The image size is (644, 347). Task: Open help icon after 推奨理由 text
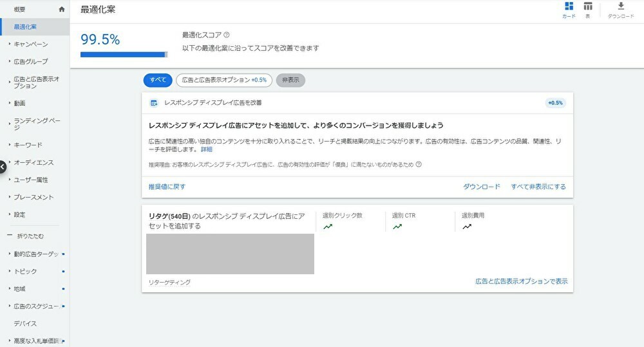[419, 164]
